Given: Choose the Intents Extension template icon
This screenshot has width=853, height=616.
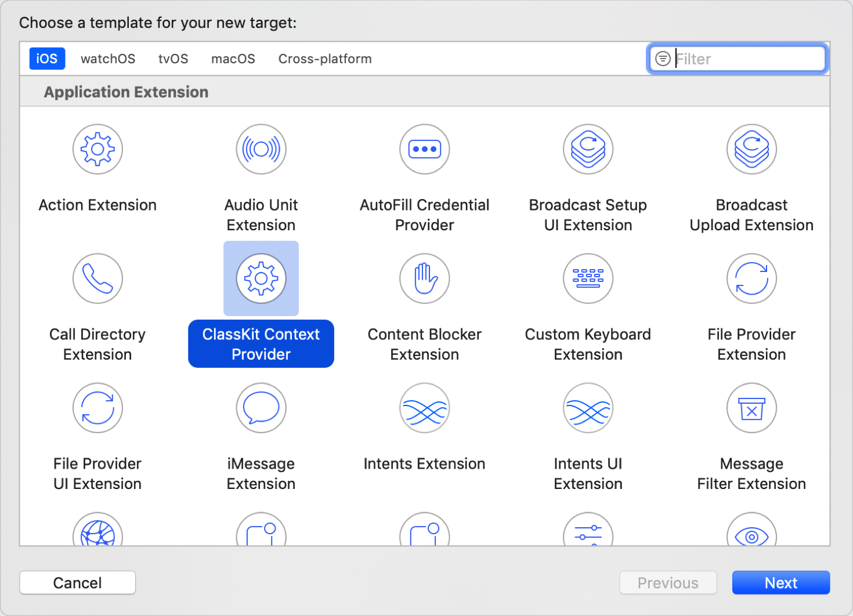Looking at the screenshot, I should pos(425,408).
